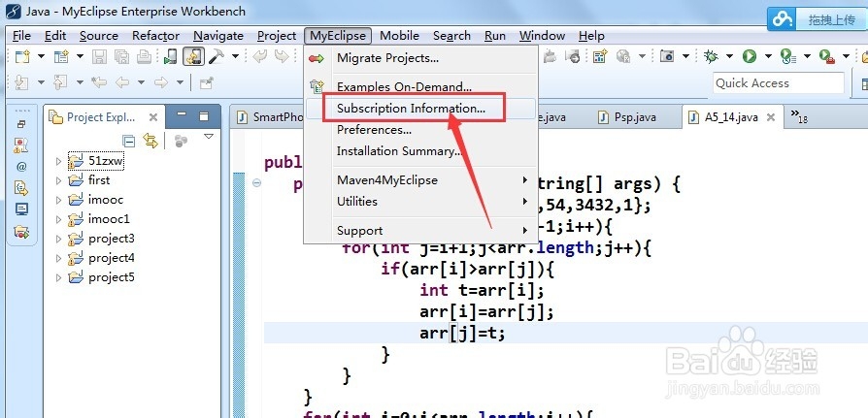Open the hammer build dropdown arrow
The width and height of the screenshot is (868, 418).
tap(235, 56)
